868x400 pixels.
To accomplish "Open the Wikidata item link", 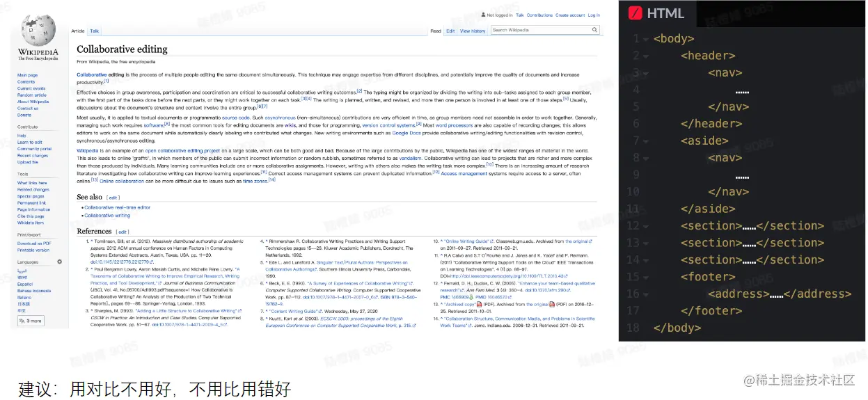I will [x=31, y=223].
